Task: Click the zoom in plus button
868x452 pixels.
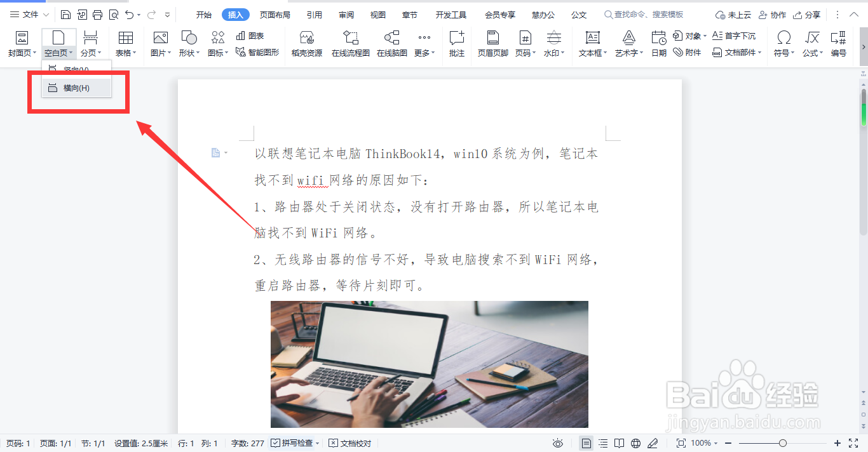Action: (837, 443)
